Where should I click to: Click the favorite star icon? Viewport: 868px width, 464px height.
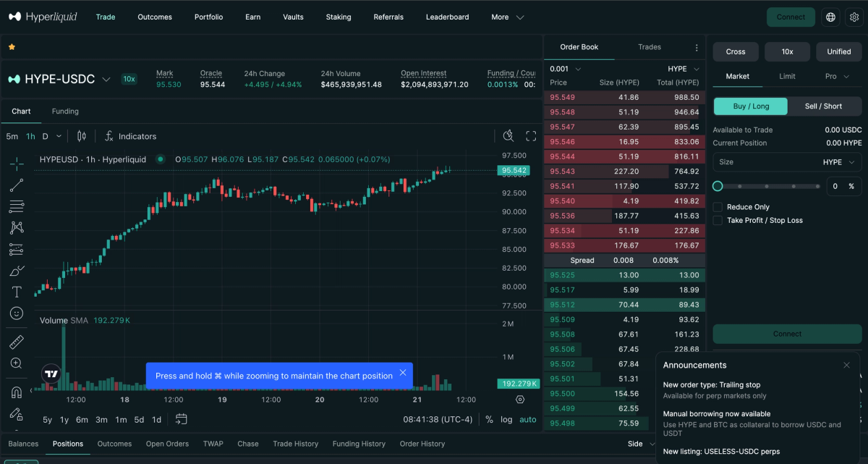pos(12,47)
